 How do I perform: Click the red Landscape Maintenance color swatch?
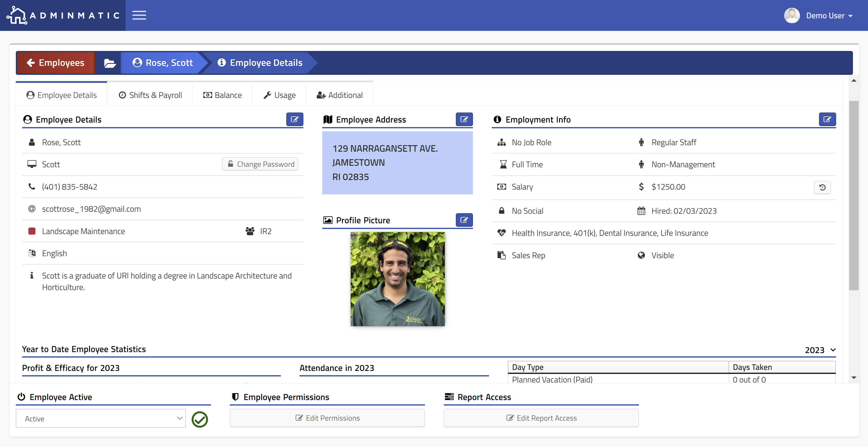[32, 231]
